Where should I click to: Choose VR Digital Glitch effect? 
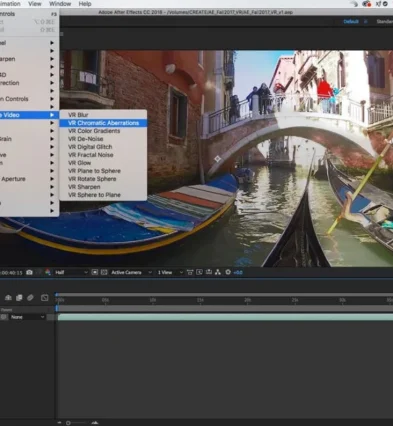point(103,147)
